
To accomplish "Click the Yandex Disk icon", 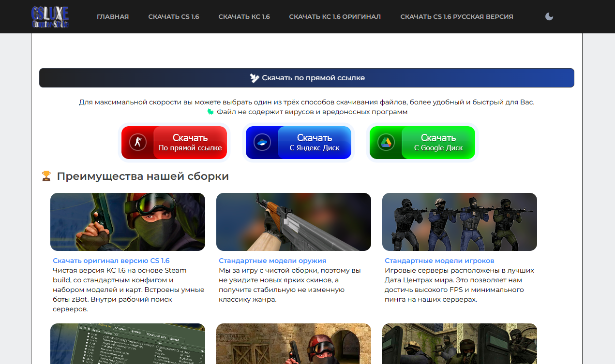I will 262,143.
